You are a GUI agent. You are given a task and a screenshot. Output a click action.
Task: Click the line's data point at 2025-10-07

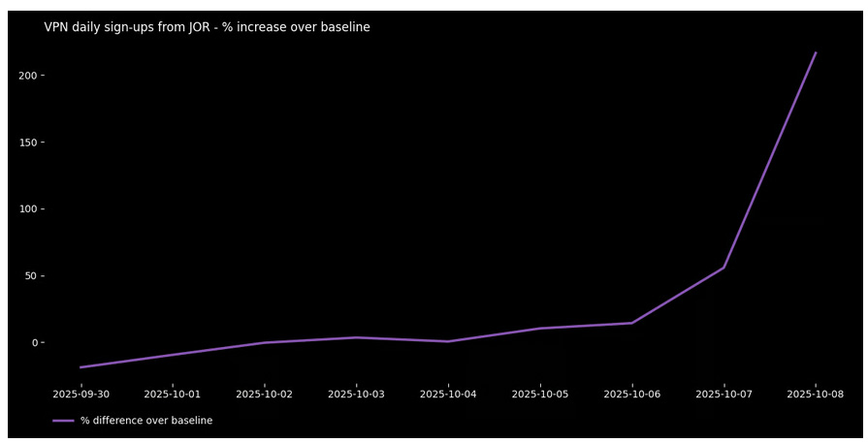723,268
